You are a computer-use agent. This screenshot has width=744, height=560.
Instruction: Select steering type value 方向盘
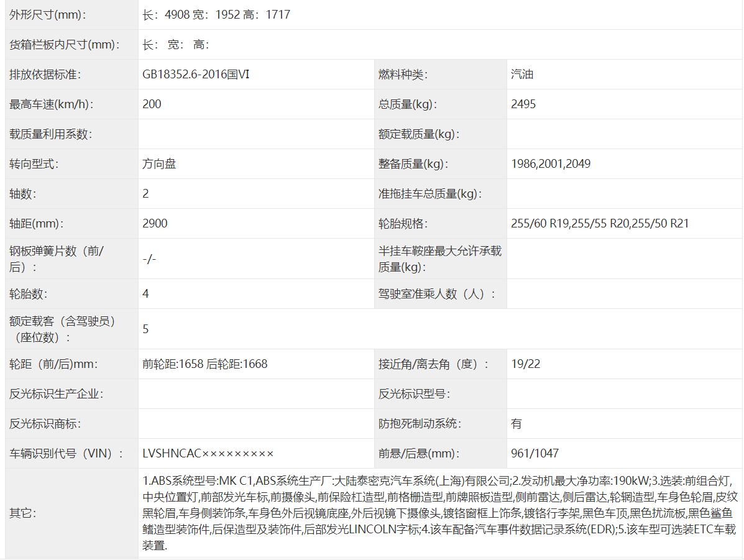(x=159, y=164)
